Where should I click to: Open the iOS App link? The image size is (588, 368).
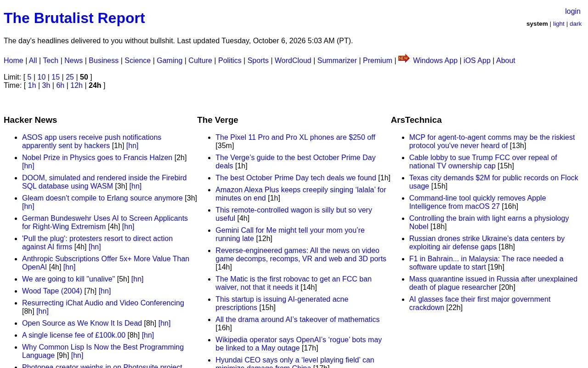[x=477, y=61]
